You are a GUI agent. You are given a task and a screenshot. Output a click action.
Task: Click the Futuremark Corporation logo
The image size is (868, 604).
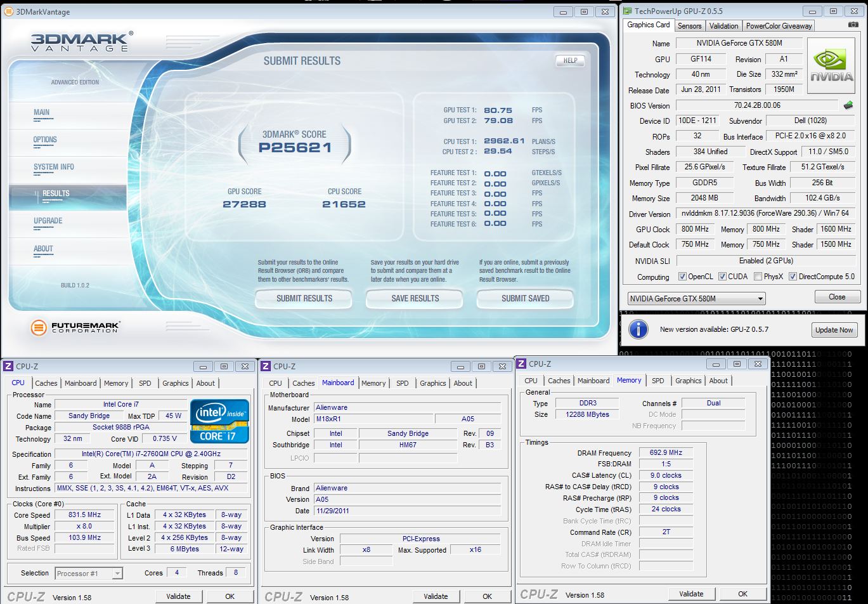click(x=75, y=327)
